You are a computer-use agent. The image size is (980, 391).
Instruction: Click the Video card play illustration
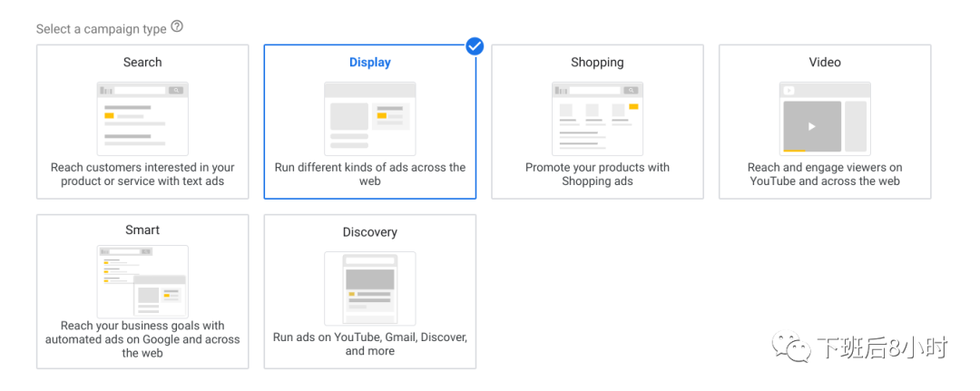click(825, 119)
